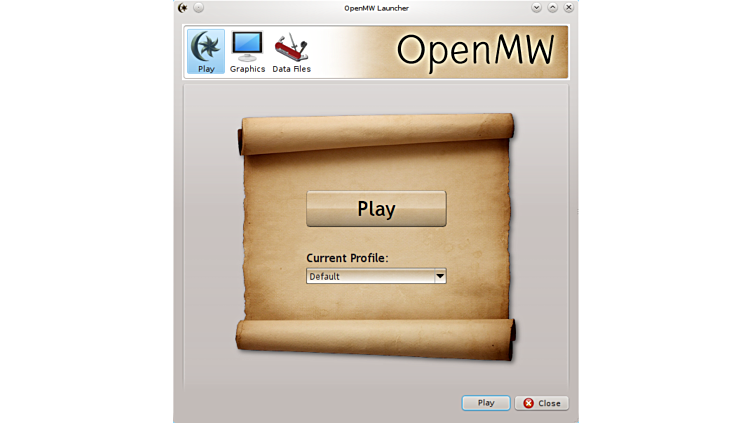Screen dimensions: 752x423
Task: Click the small Play button at bottom
Action: (486, 403)
